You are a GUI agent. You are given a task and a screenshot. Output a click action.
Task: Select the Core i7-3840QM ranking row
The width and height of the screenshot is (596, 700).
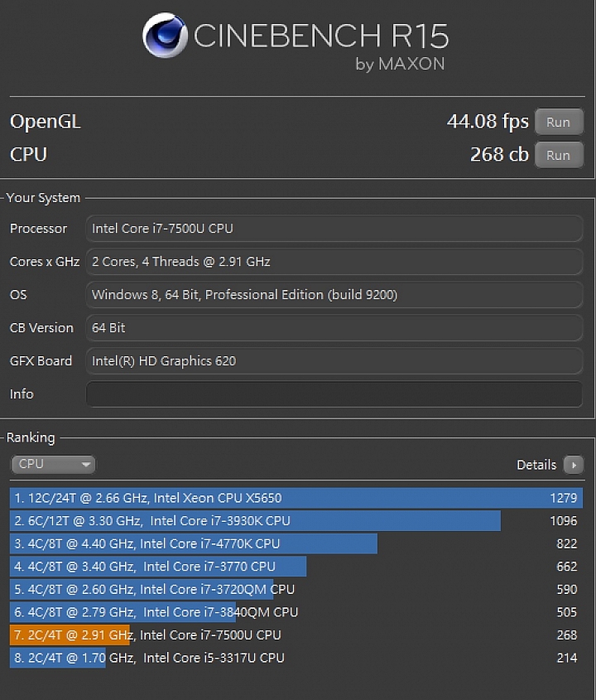(x=296, y=612)
